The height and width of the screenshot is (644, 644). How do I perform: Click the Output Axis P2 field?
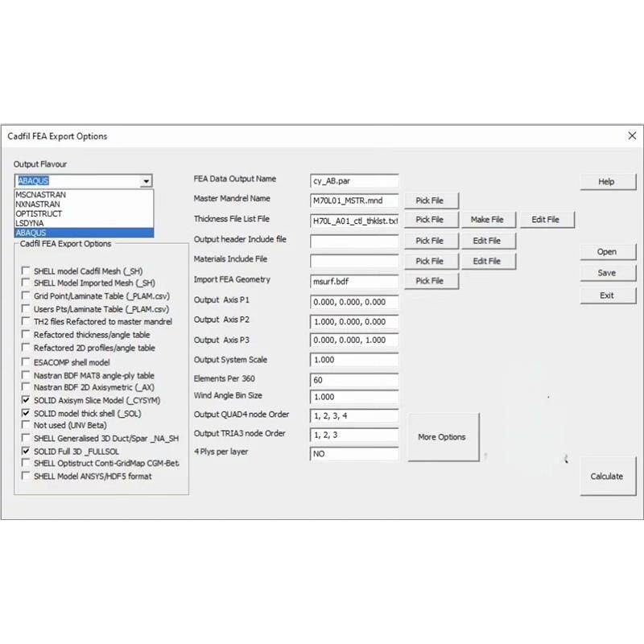tap(354, 321)
